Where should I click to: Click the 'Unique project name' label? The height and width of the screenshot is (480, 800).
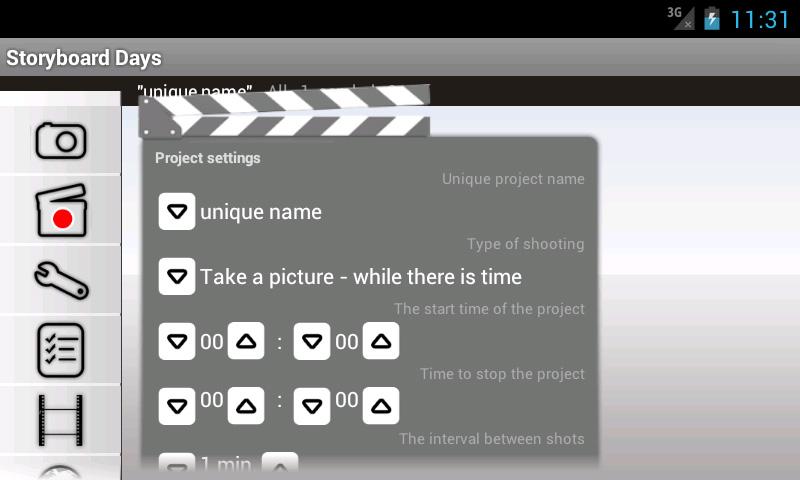pyautogui.click(x=513, y=179)
